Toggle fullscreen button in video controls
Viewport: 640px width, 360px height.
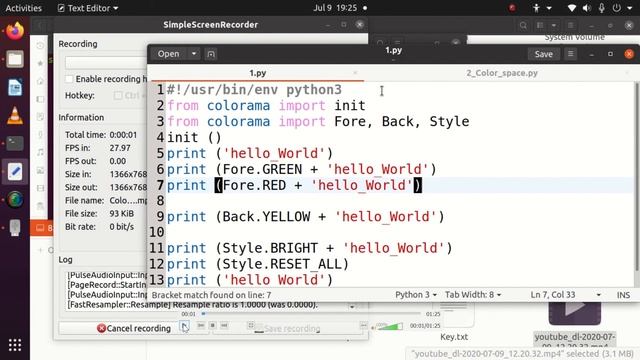pos(251,325)
